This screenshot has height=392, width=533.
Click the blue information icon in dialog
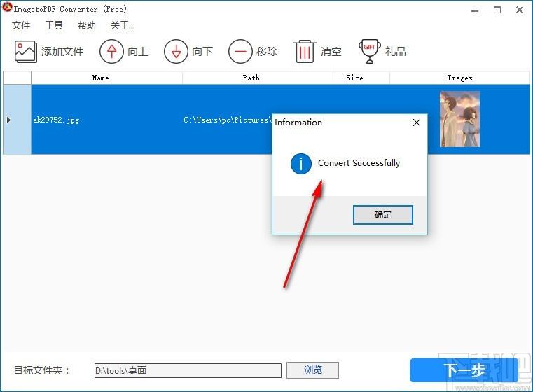301,164
